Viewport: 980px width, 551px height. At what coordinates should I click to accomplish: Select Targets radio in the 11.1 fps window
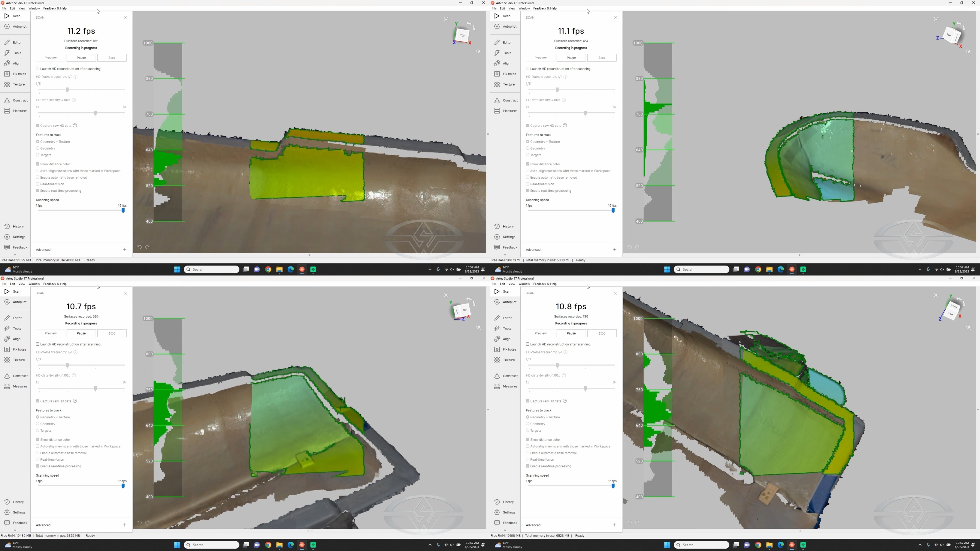[528, 155]
